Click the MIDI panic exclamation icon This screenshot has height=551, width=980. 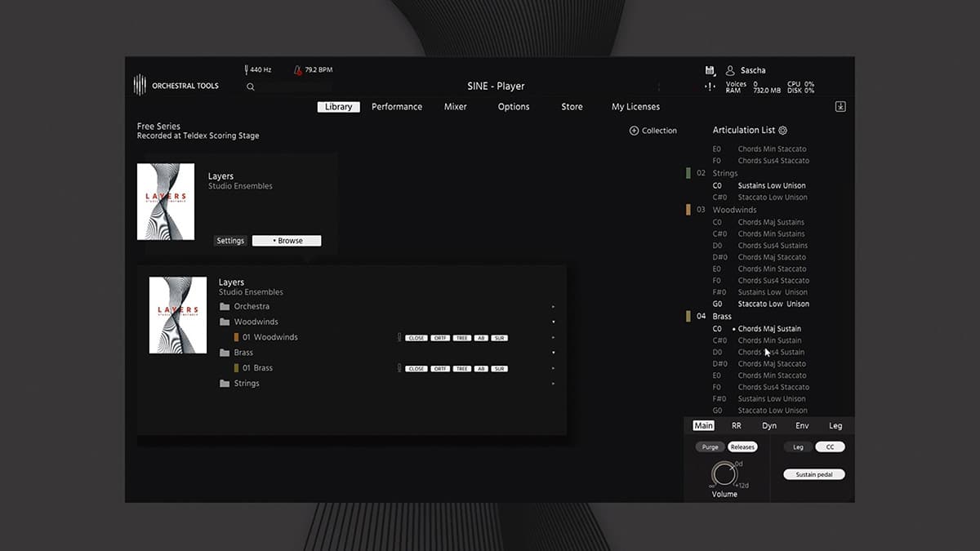coord(710,87)
